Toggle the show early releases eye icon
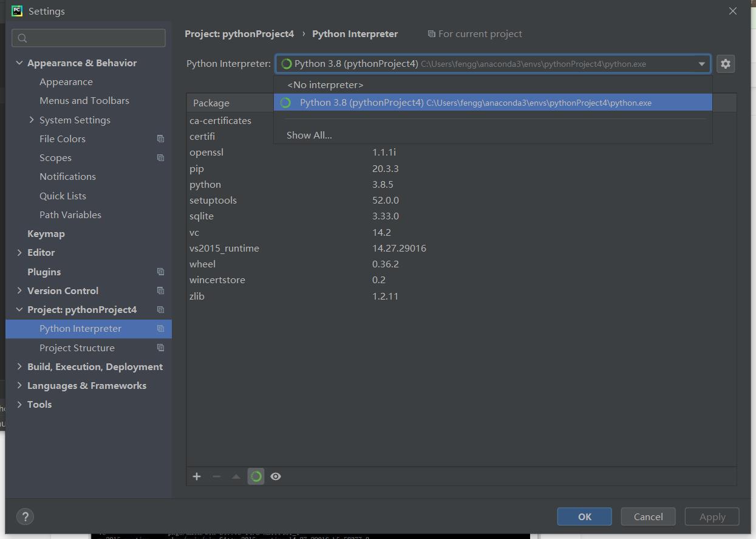The image size is (756, 539). click(276, 476)
